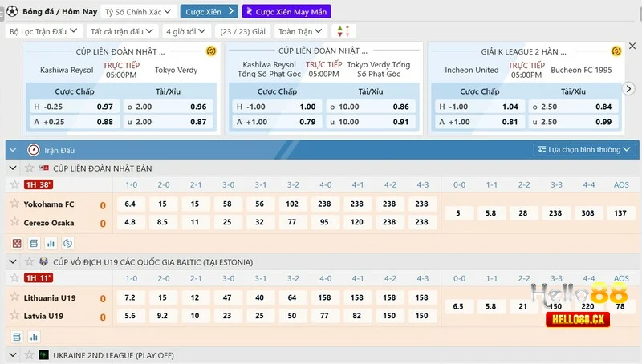Open scoreboard icon under Cerezo Osaka
Image resolution: width=642 pixels, height=364 pixels.
tap(34, 244)
